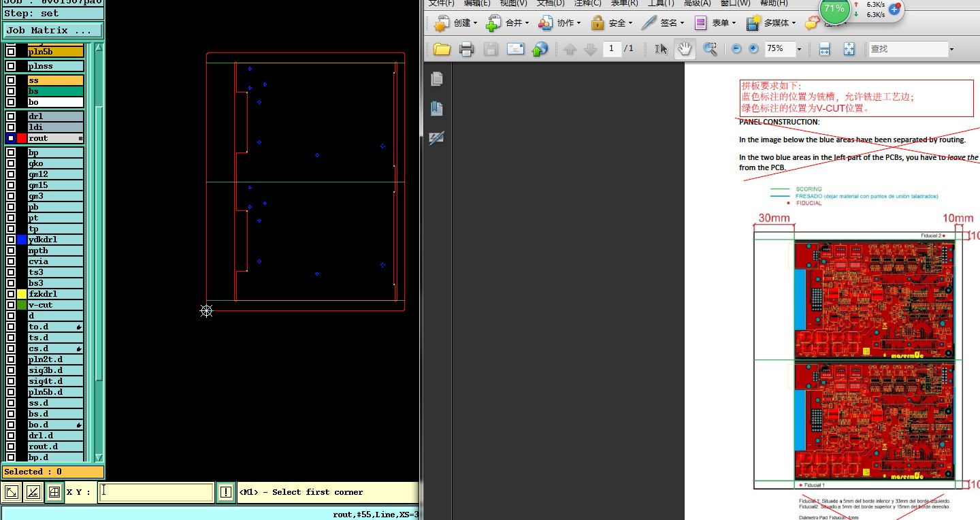The image size is (980, 520).
Task: Expand the 合并 dropdown
Action: [x=527, y=23]
